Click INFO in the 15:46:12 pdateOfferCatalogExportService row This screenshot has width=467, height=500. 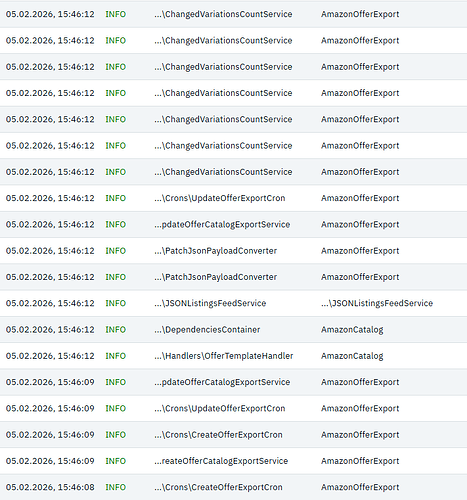(116, 225)
